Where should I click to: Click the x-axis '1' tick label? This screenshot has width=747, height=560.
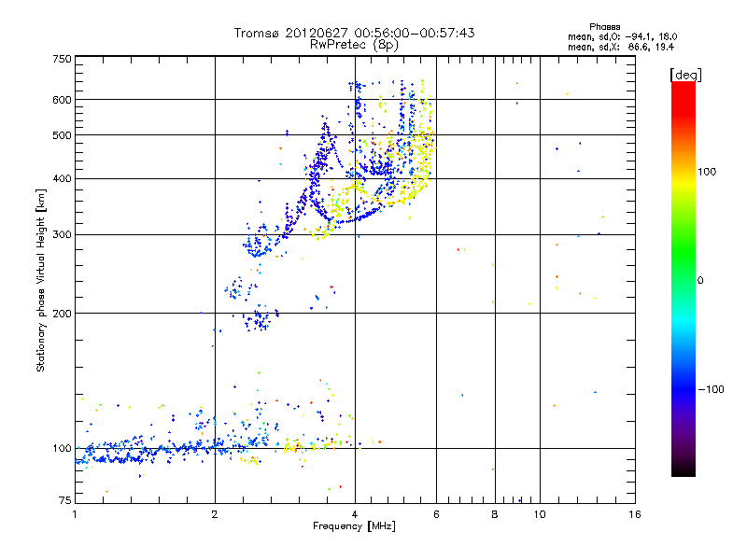pyautogui.click(x=75, y=514)
